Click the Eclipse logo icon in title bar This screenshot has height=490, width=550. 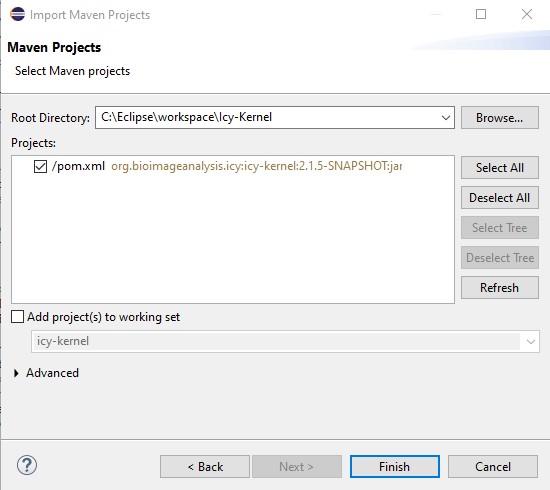(x=18, y=14)
